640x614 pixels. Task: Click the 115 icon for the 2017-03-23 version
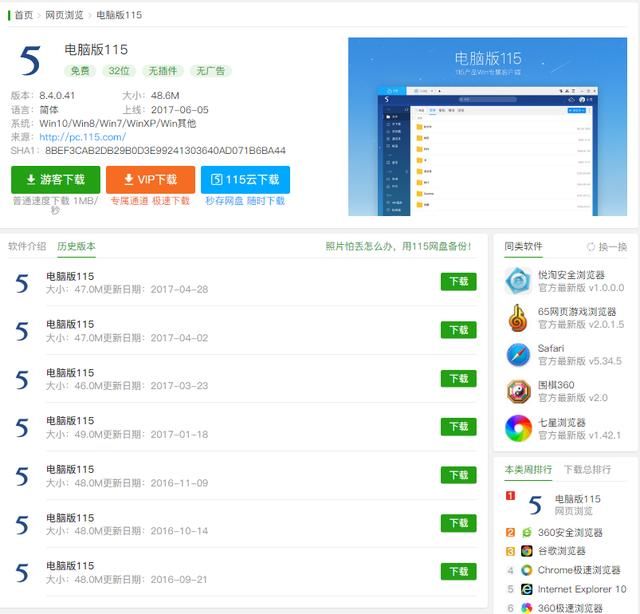coord(22,380)
